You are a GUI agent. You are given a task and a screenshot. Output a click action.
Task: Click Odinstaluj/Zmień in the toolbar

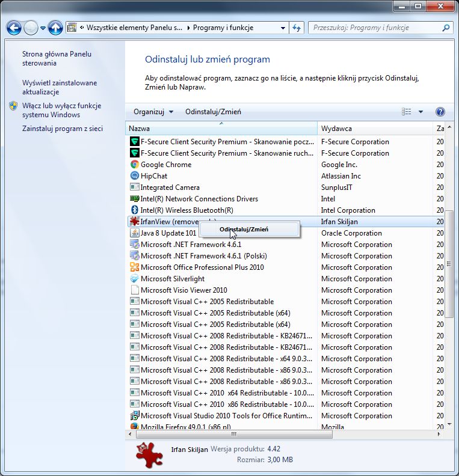click(x=213, y=112)
